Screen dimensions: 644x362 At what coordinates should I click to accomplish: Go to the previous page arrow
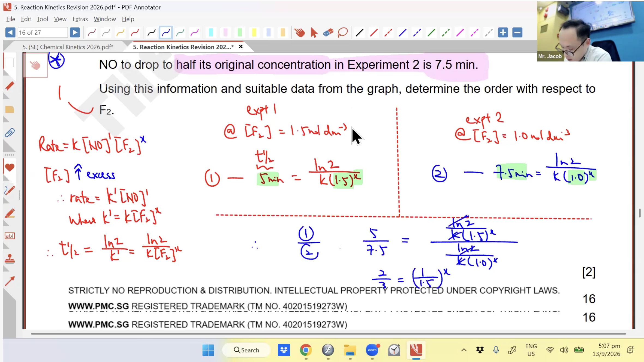coord(10,33)
